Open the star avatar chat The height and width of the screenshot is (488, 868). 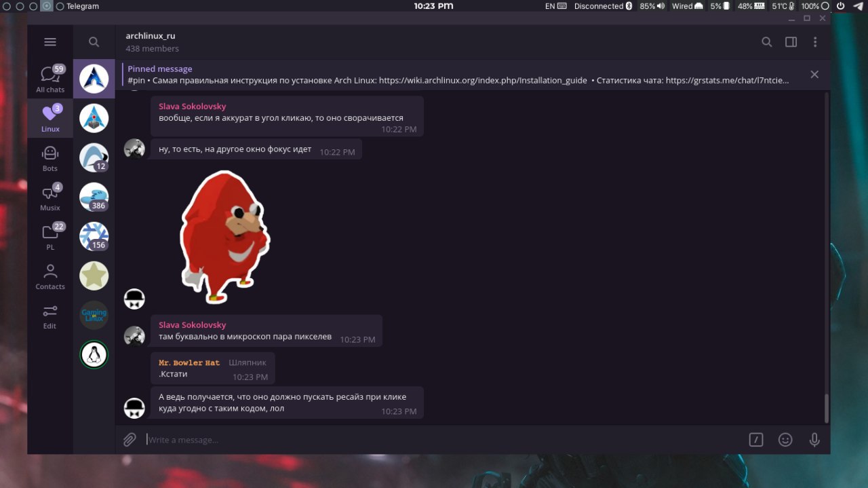94,276
